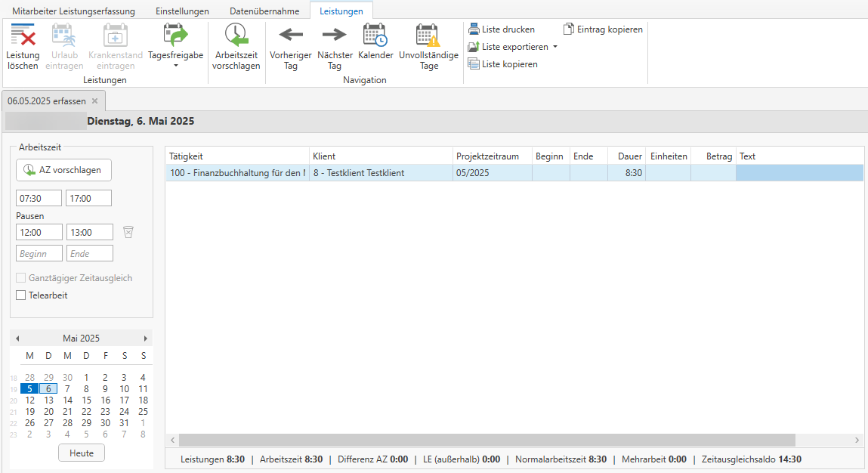Click the Leistung löschen icon

(x=23, y=36)
